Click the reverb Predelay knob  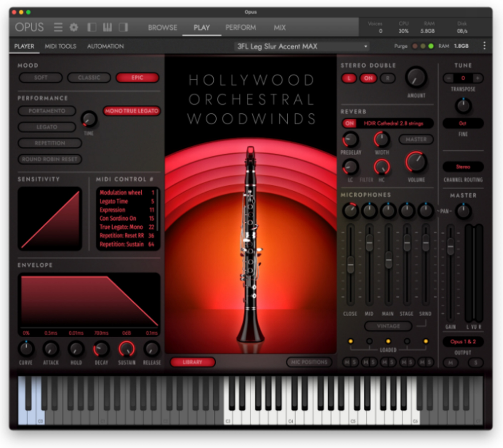click(350, 139)
